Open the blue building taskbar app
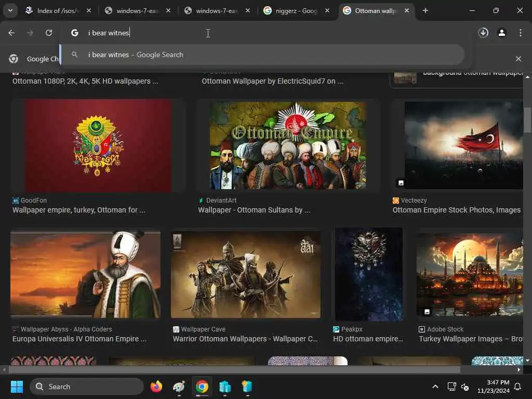Screen dimensions: 532x399 point(224,387)
